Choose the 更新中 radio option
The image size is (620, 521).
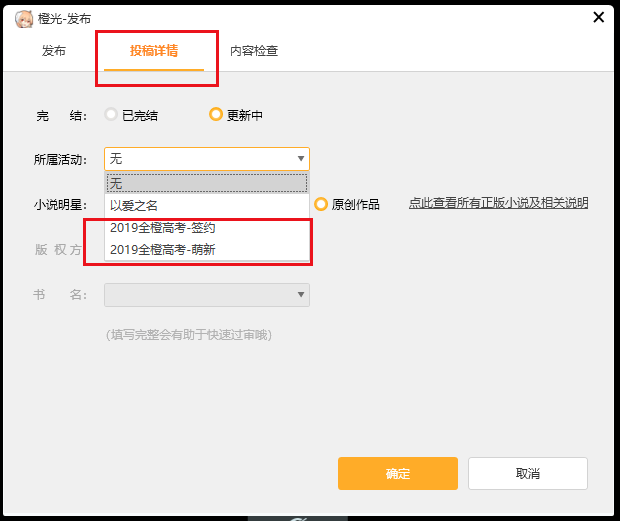coord(216,115)
